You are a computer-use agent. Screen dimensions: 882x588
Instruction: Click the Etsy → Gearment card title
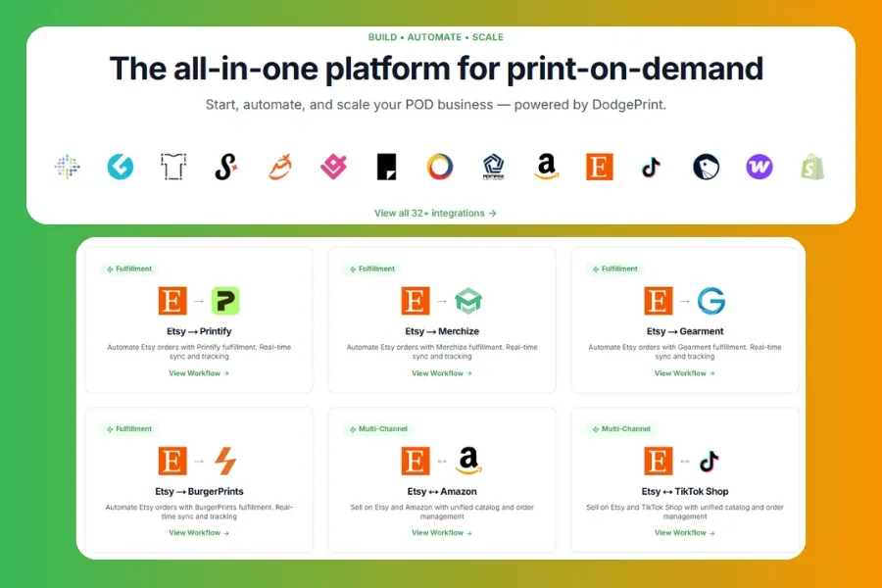point(685,331)
